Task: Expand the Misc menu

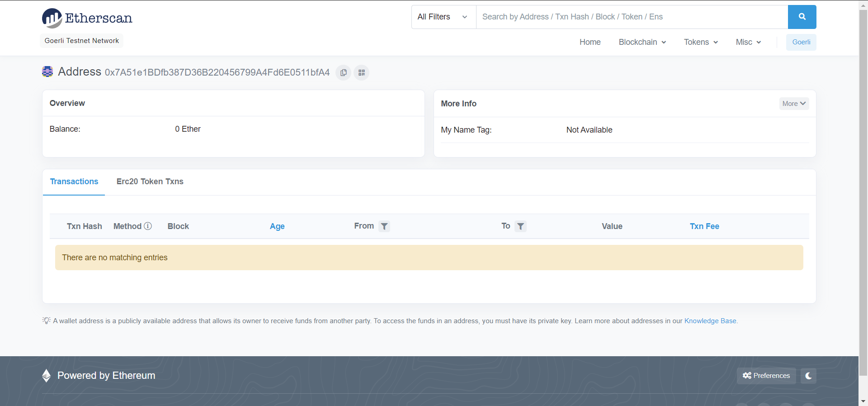Action: click(x=748, y=42)
